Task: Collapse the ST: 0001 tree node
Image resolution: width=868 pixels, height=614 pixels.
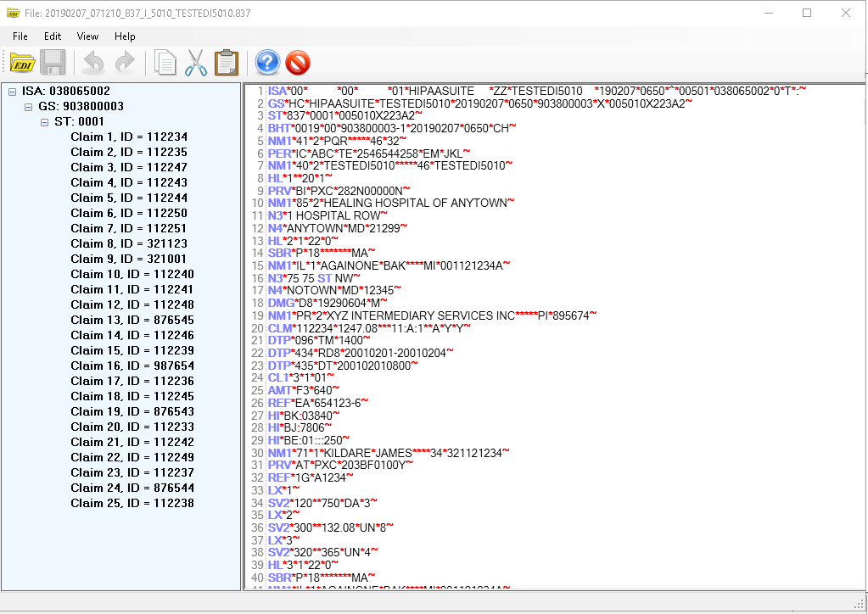Action: pos(44,122)
